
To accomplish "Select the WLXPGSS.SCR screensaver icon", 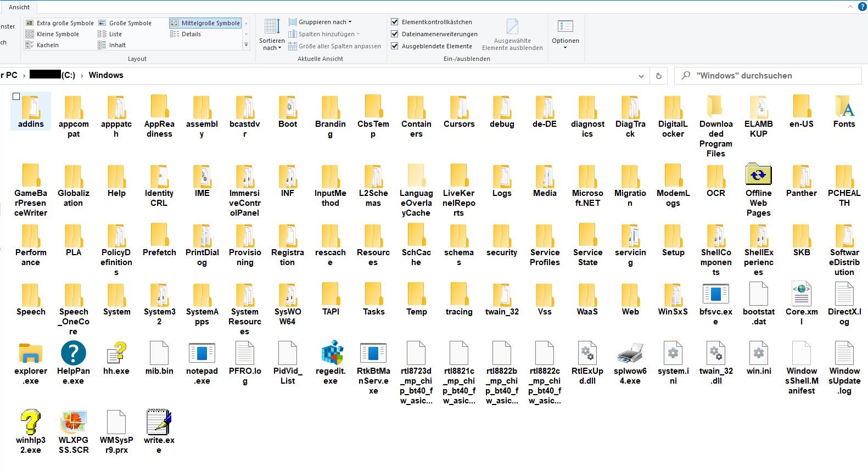I will (x=74, y=422).
